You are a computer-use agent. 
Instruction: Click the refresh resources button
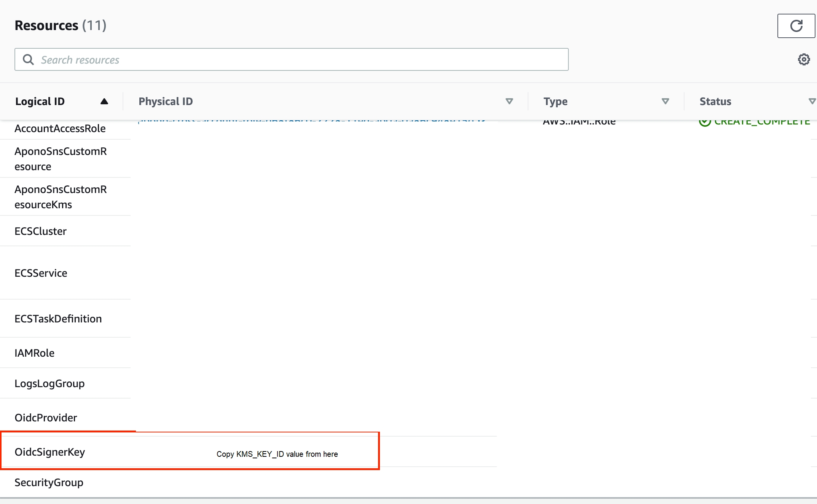pyautogui.click(x=796, y=26)
